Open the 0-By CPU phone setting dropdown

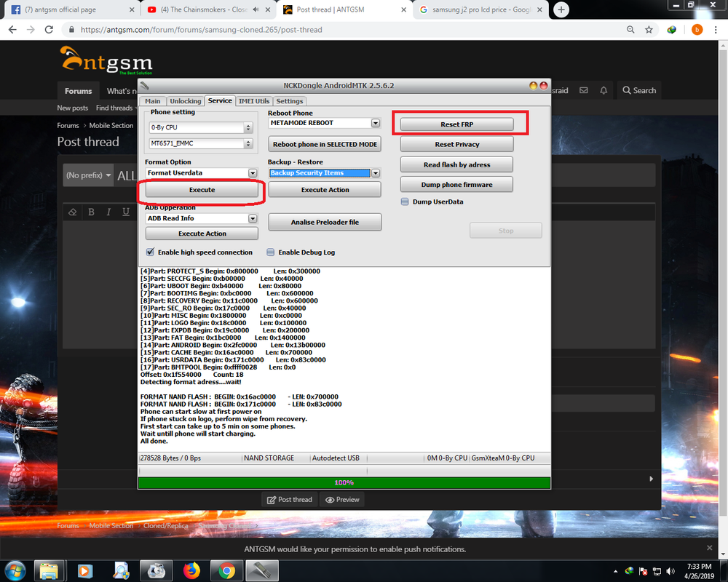click(201, 127)
